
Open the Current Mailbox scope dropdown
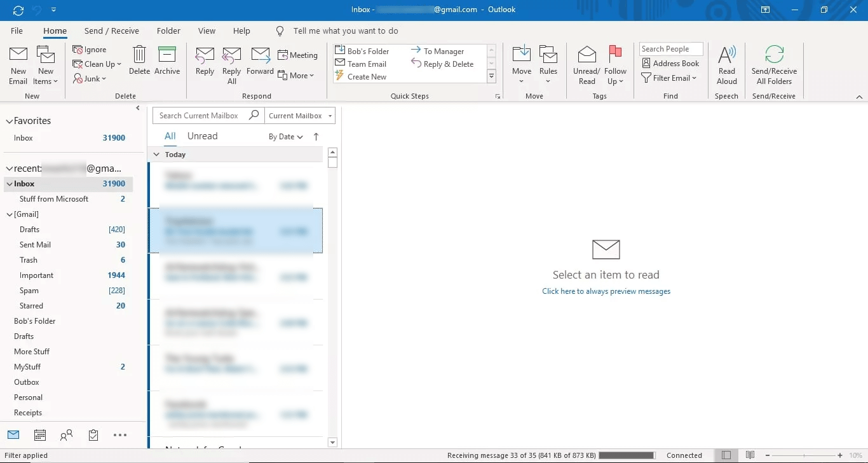[300, 116]
